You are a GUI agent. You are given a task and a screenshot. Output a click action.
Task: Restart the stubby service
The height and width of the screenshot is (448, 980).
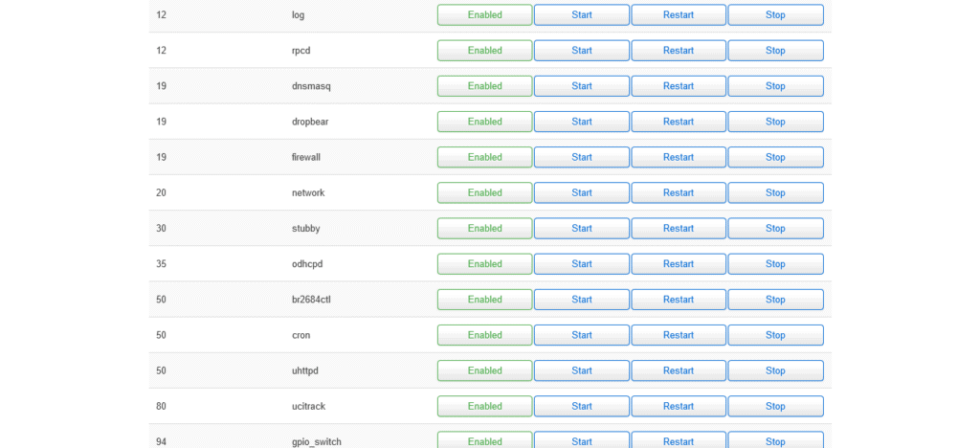(x=679, y=229)
